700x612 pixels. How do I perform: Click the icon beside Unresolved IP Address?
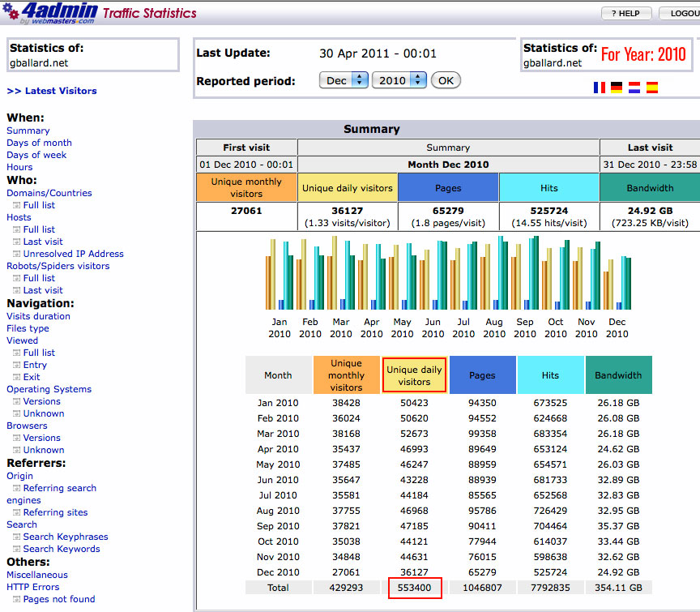click(x=16, y=255)
